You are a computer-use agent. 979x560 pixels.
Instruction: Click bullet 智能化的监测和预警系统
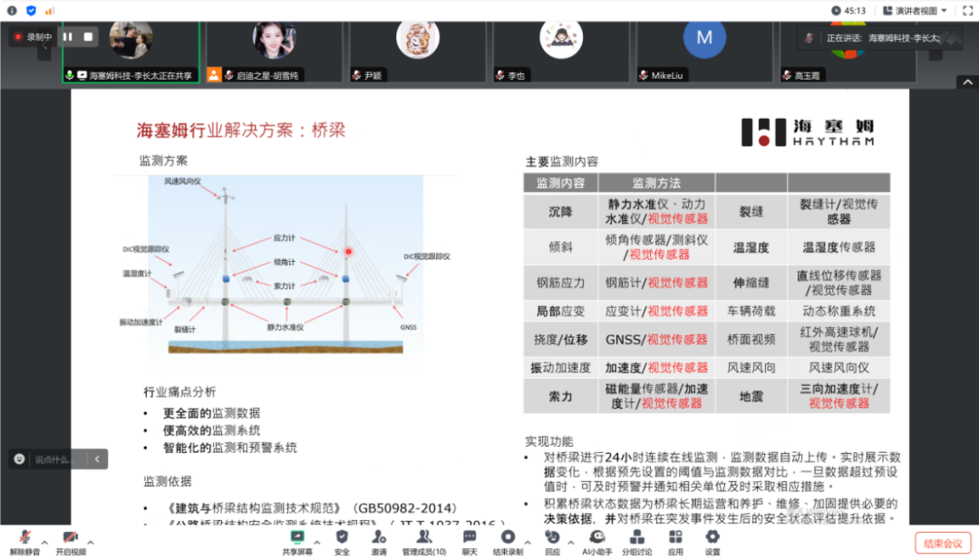[229, 448]
